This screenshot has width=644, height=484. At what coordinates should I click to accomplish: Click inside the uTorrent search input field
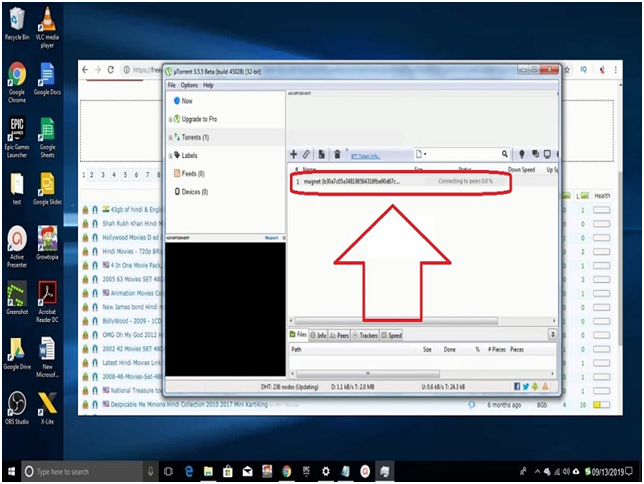click(464, 154)
